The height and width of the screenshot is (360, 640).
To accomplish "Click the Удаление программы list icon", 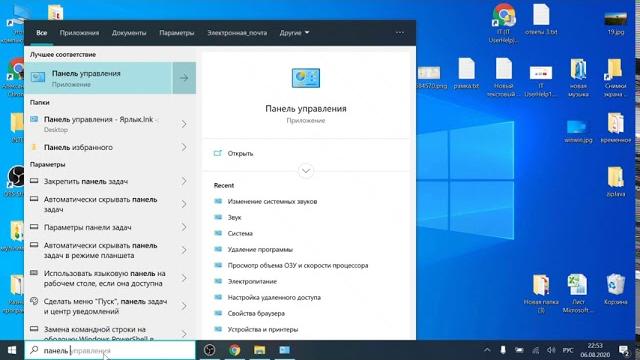I will pyautogui.click(x=218, y=249).
